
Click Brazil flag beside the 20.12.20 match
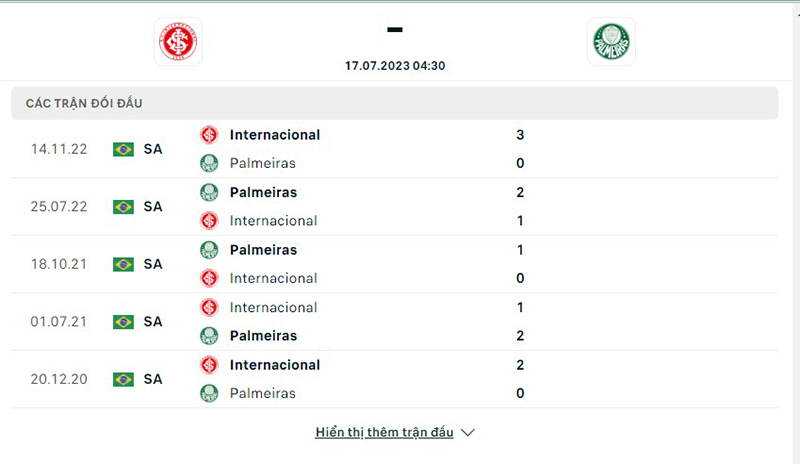(123, 380)
